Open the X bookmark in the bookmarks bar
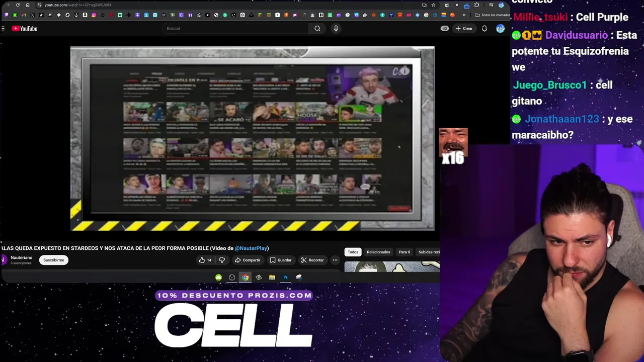The image size is (644, 362). point(32,15)
